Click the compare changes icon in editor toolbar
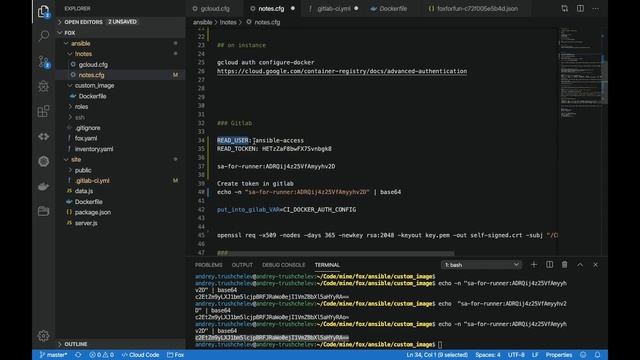 pyautogui.click(x=564, y=8)
